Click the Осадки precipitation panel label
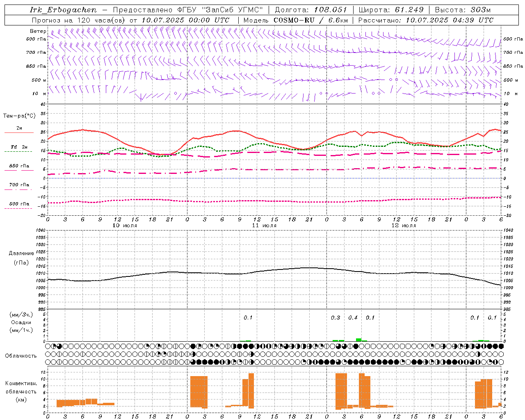The image size is (525, 420). 21,322
